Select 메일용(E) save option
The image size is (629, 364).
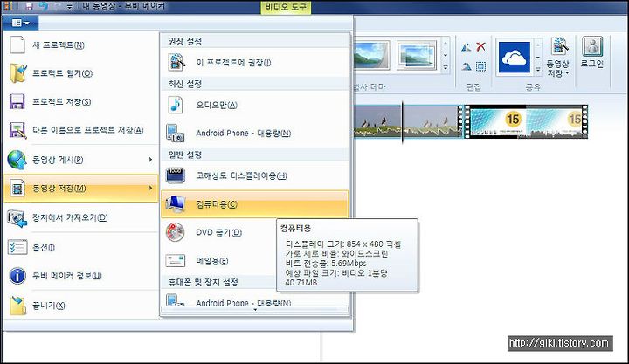click(x=219, y=261)
